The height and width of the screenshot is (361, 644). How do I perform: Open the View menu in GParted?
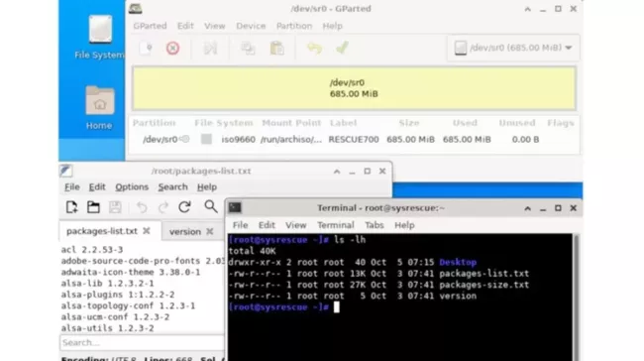point(214,26)
